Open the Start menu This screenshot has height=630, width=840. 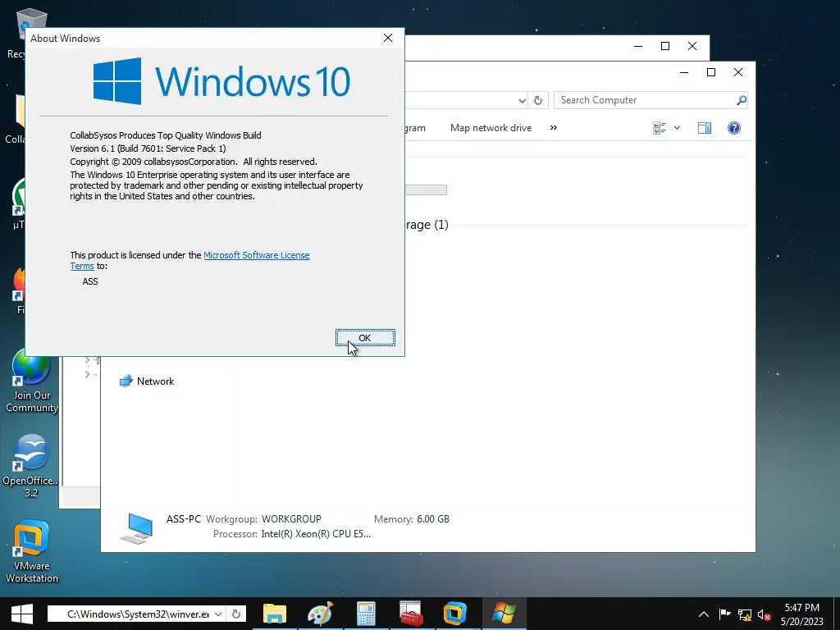(x=22, y=614)
